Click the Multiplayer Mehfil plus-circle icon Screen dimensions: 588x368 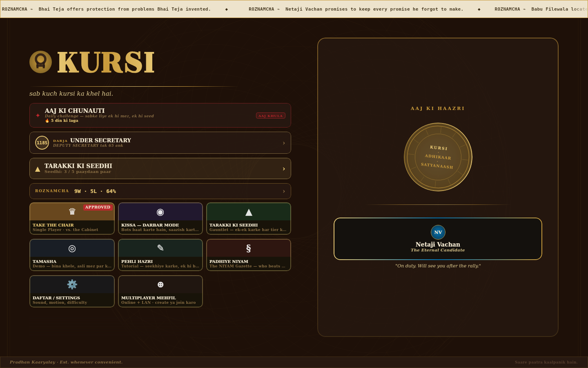click(x=160, y=285)
